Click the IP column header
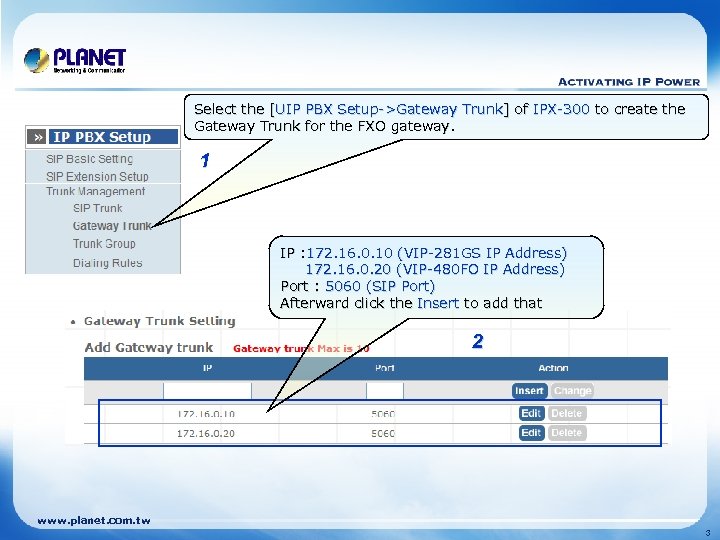The image size is (720, 540). coord(208,368)
